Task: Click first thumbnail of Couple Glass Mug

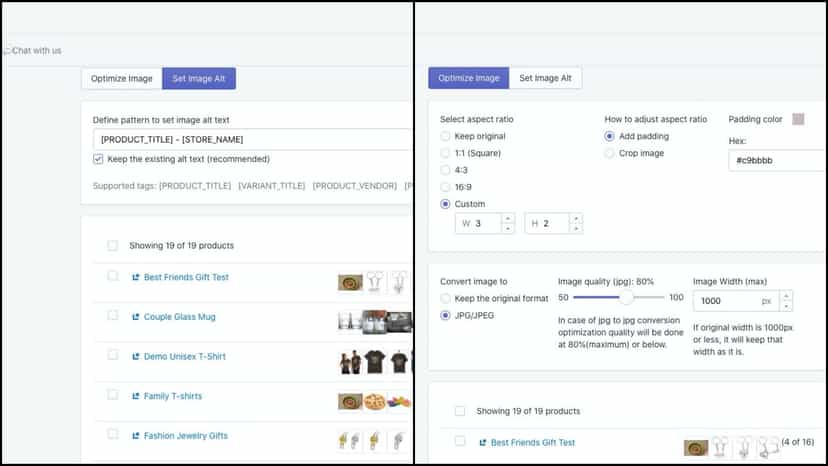Action: pos(350,322)
